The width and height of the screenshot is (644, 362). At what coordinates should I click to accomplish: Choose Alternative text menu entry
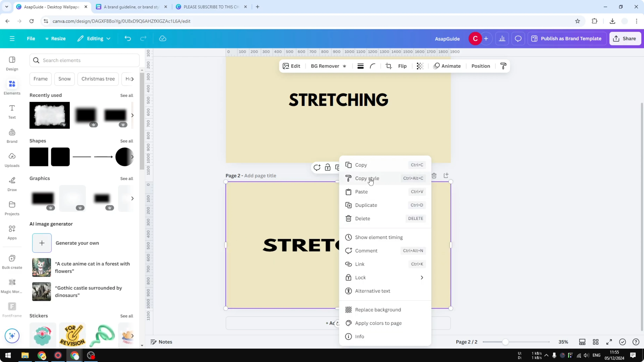(385, 291)
